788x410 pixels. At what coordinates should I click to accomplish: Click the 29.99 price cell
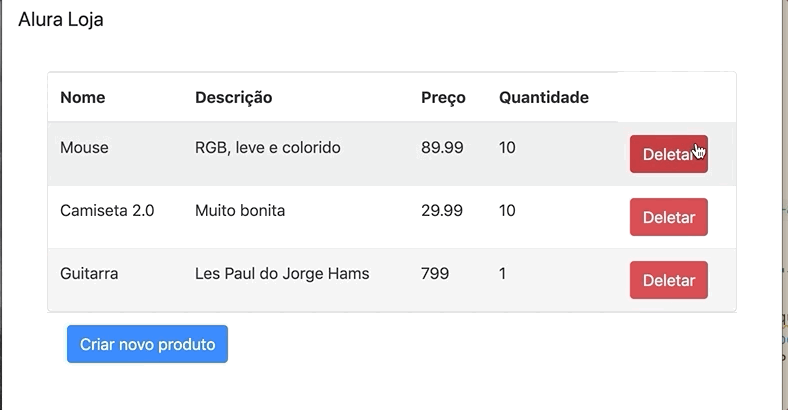click(x=442, y=211)
